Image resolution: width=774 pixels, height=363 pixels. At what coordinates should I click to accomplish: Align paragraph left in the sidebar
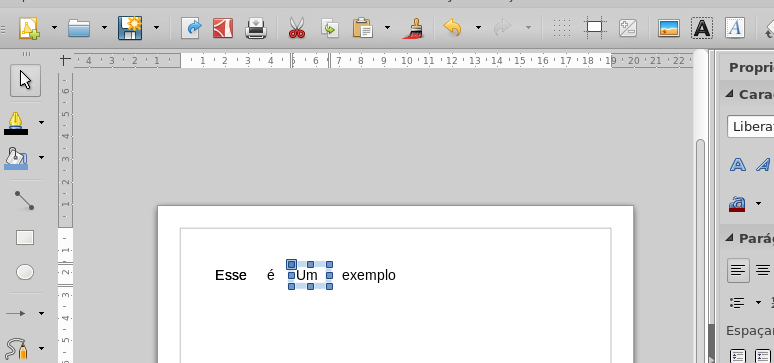click(738, 270)
